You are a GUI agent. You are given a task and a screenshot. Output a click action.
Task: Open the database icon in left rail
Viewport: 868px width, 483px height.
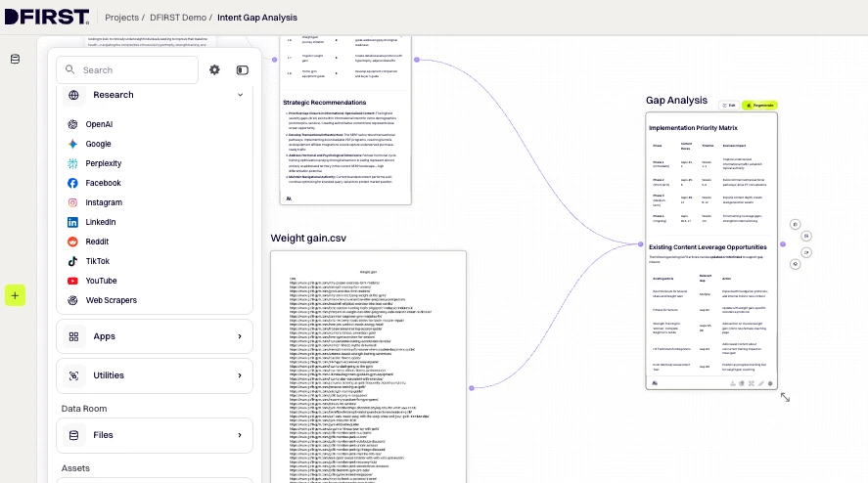(x=15, y=59)
